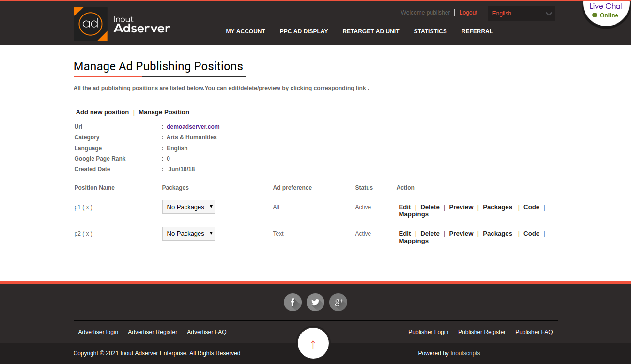Click Add new position link
The image size is (631, 364).
pos(102,112)
